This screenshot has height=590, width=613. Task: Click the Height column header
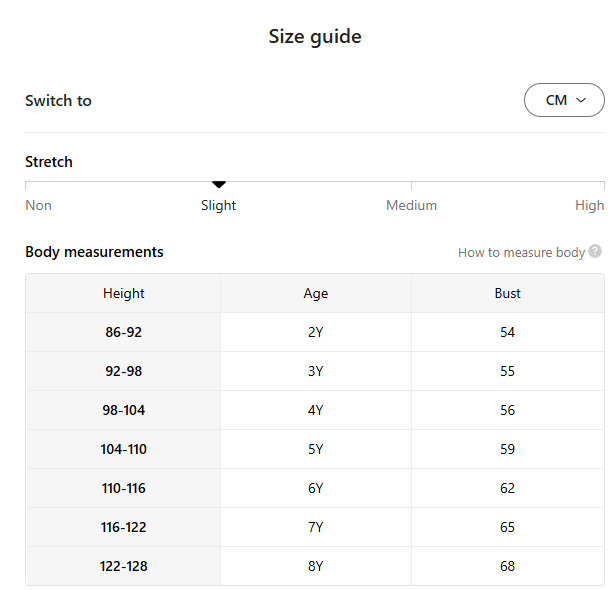click(x=123, y=293)
